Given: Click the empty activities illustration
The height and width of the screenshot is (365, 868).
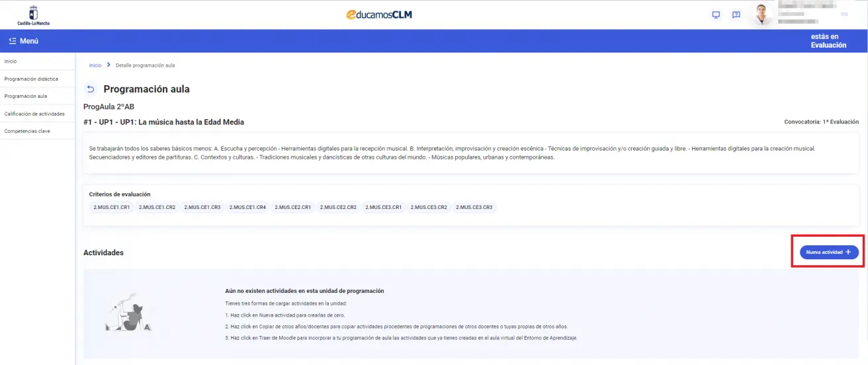Looking at the screenshot, I should 129,312.
